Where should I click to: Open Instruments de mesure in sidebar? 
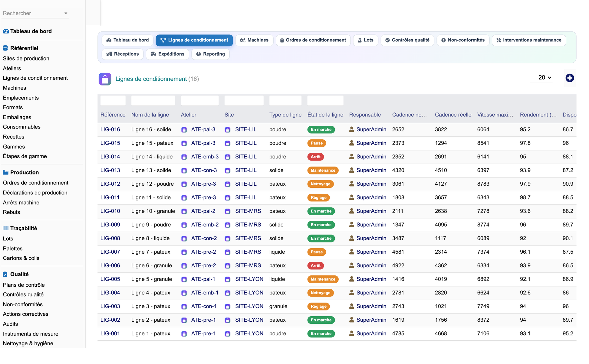coord(31,334)
